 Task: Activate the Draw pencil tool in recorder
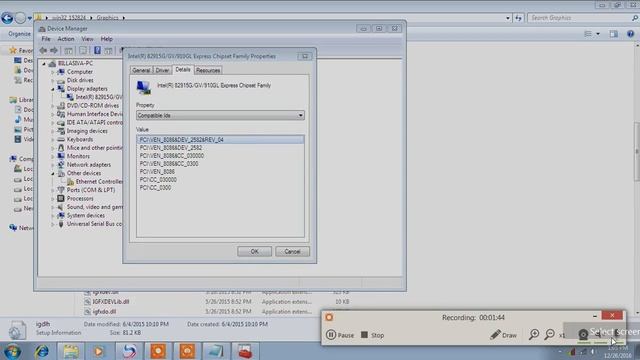click(503, 335)
